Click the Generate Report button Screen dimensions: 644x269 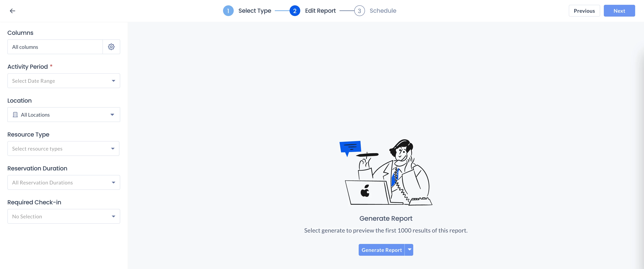click(382, 250)
